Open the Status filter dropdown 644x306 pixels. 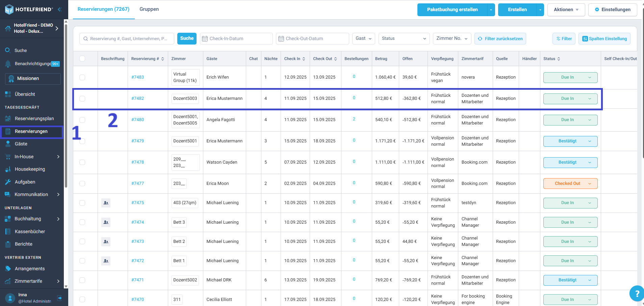(404, 38)
